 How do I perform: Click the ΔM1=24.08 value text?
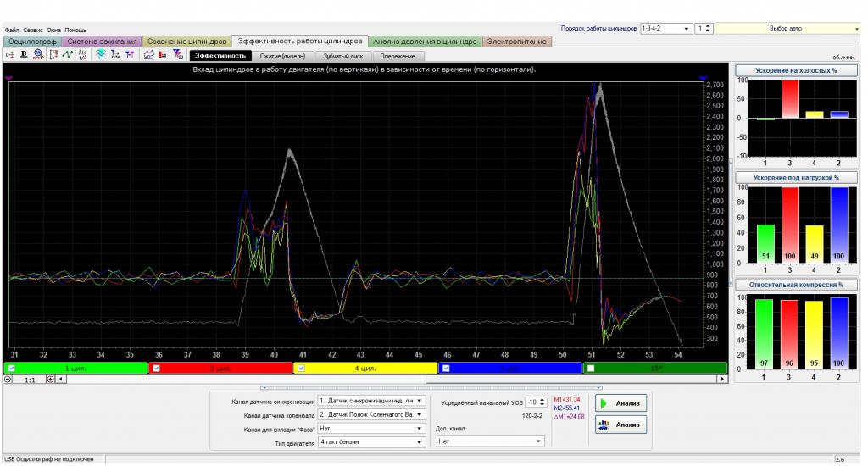[x=569, y=417]
